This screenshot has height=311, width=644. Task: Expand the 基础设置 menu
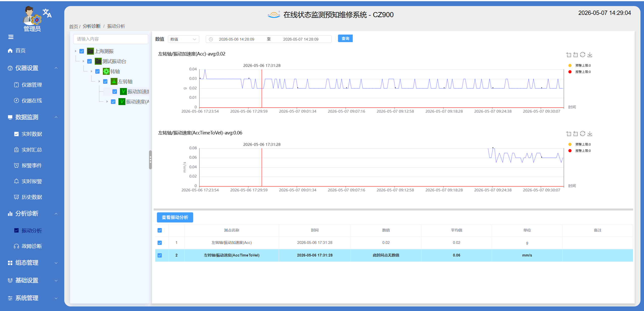pyautogui.click(x=32, y=280)
